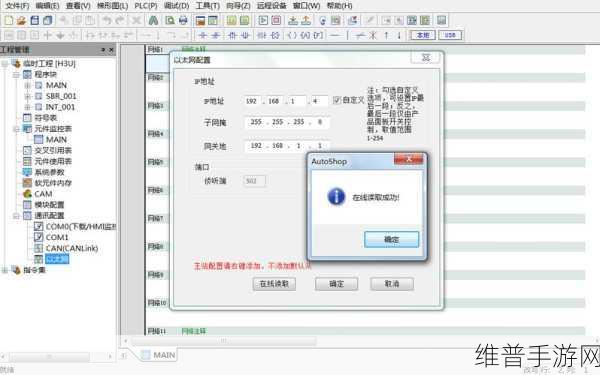Click the last IP address octet field
The width and height of the screenshot is (600, 375).
pyautogui.click(x=319, y=101)
